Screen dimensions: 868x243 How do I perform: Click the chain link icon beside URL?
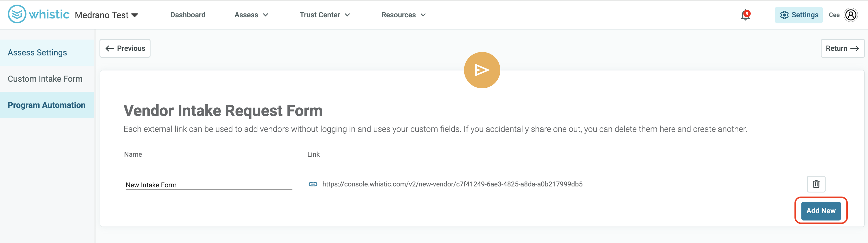[313, 184]
